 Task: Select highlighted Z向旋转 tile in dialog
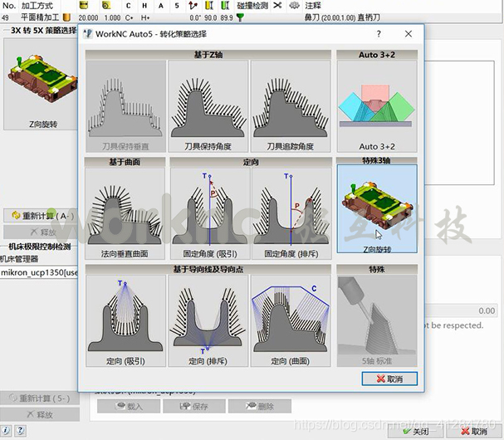tap(377, 209)
